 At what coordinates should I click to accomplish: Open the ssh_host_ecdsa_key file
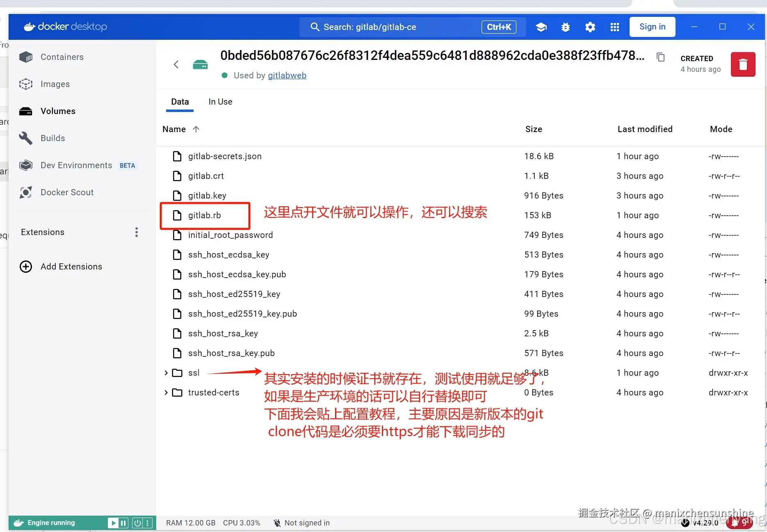229,255
